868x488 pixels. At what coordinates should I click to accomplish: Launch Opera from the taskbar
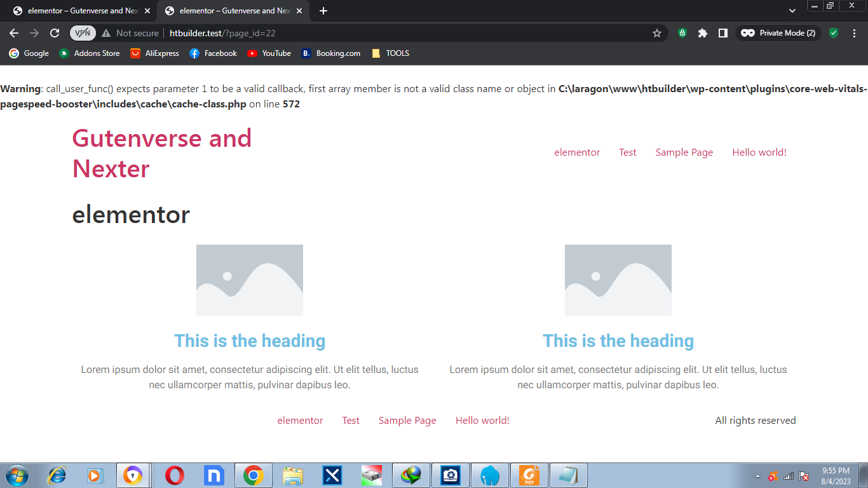point(175,475)
